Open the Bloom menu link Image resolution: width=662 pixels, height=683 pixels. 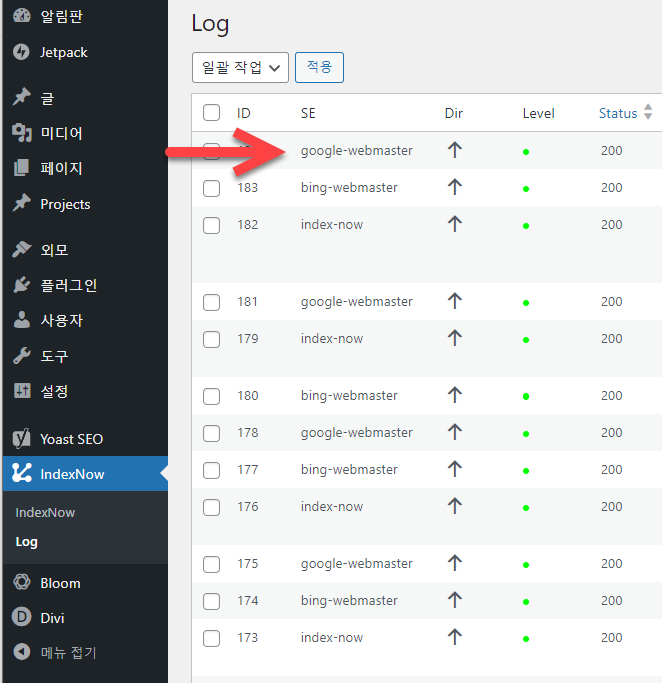point(60,583)
